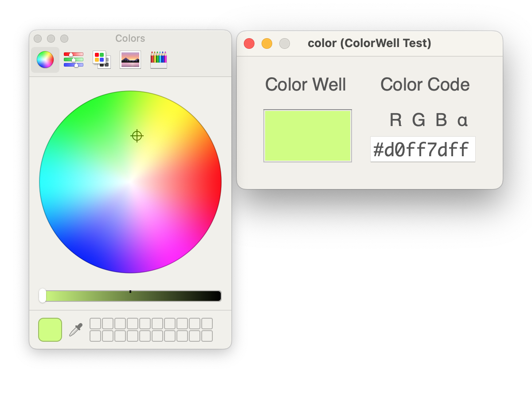Click the crosshair marker on the wheel

click(137, 136)
